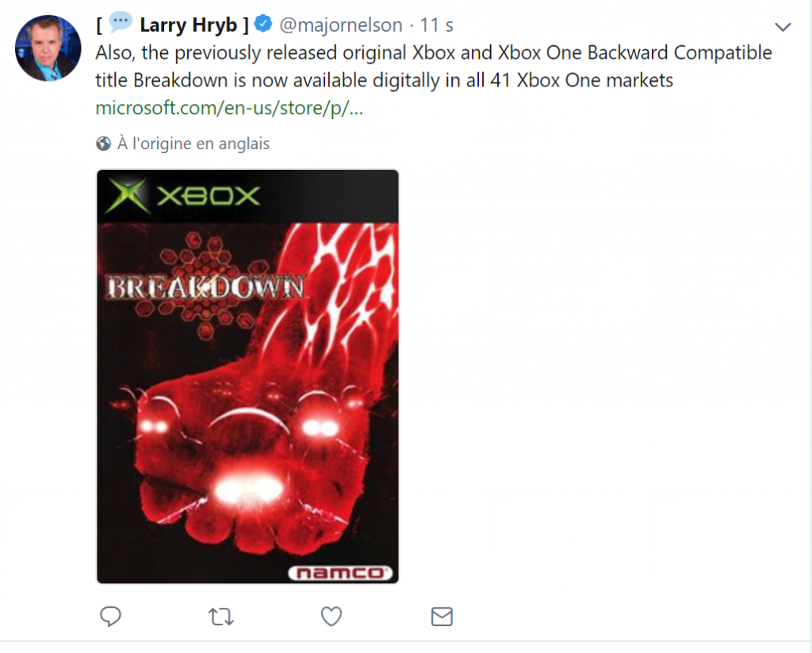Expand the tweet options chevron
812x653 pixels.
(783, 27)
